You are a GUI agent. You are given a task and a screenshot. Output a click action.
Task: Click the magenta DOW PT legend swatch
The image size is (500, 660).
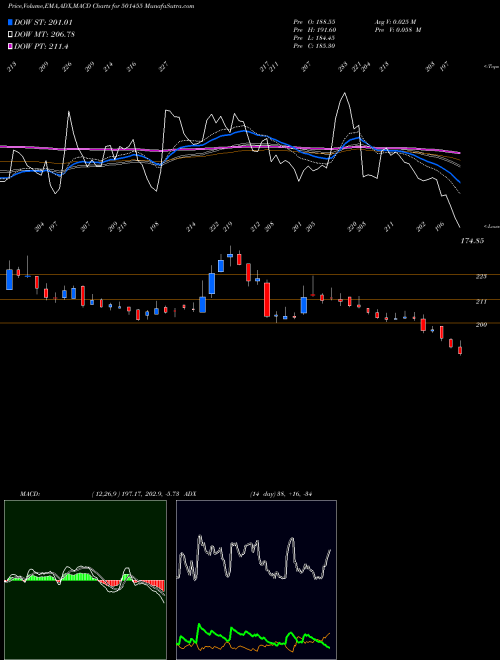(10, 46)
